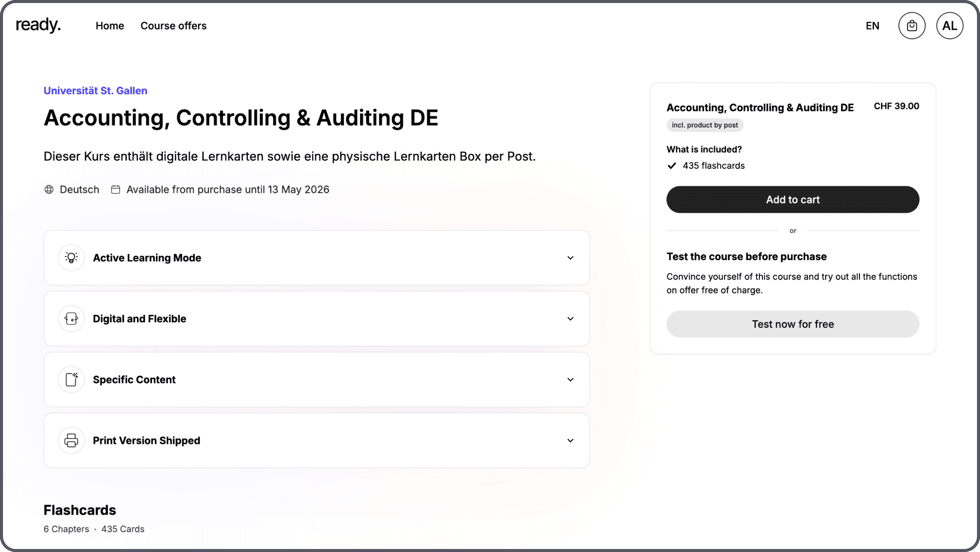Open the shopping cart icon
The height and width of the screenshot is (552, 980).
click(x=912, y=26)
